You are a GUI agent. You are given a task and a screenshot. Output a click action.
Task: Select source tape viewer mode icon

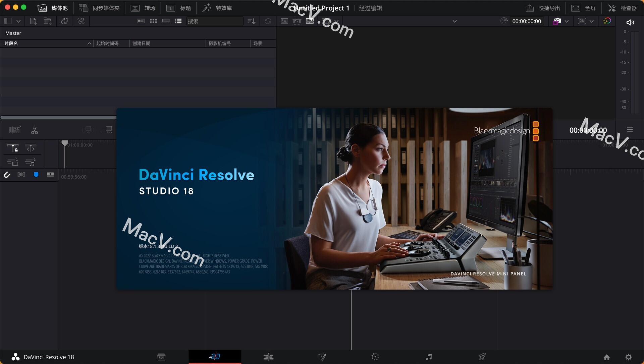click(297, 21)
